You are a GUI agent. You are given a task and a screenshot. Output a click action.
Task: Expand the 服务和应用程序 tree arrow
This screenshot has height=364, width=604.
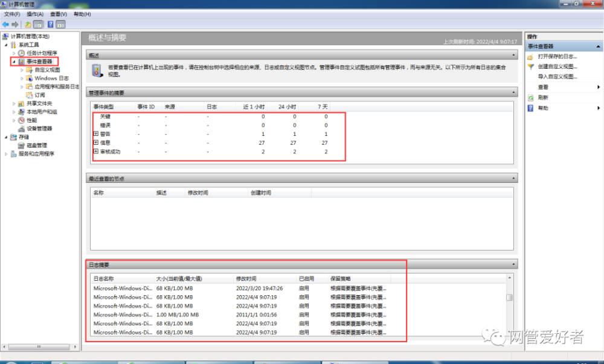(6, 154)
